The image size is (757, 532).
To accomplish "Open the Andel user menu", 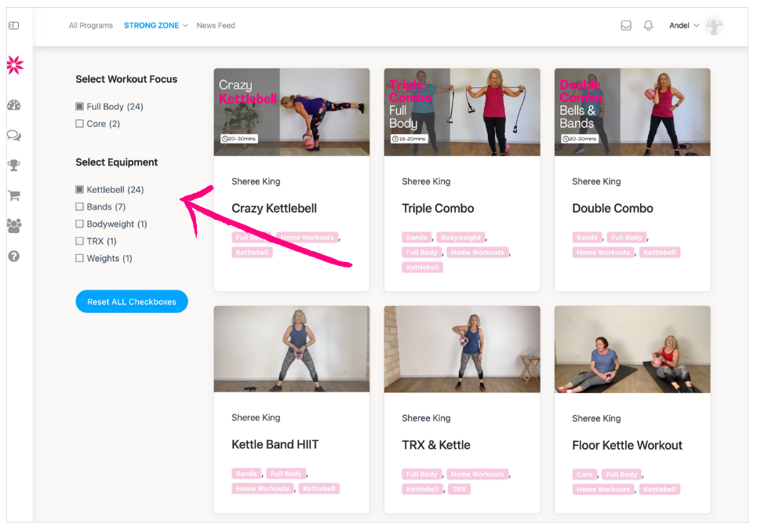I will point(684,26).
